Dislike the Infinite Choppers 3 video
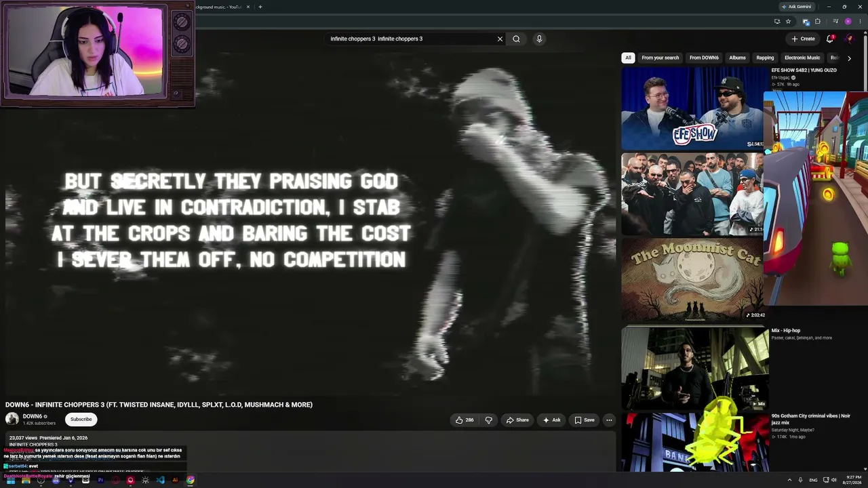This screenshot has height=488, width=868. point(488,420)
